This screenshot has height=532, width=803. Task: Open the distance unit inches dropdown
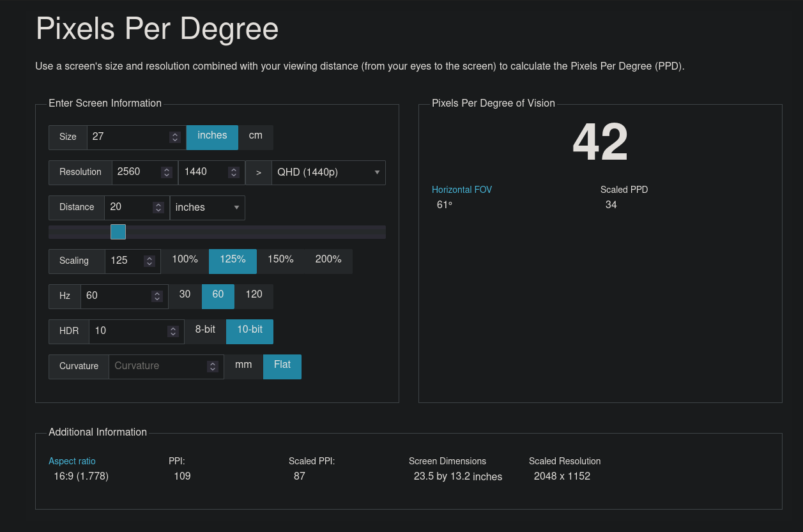click(207, 208)
